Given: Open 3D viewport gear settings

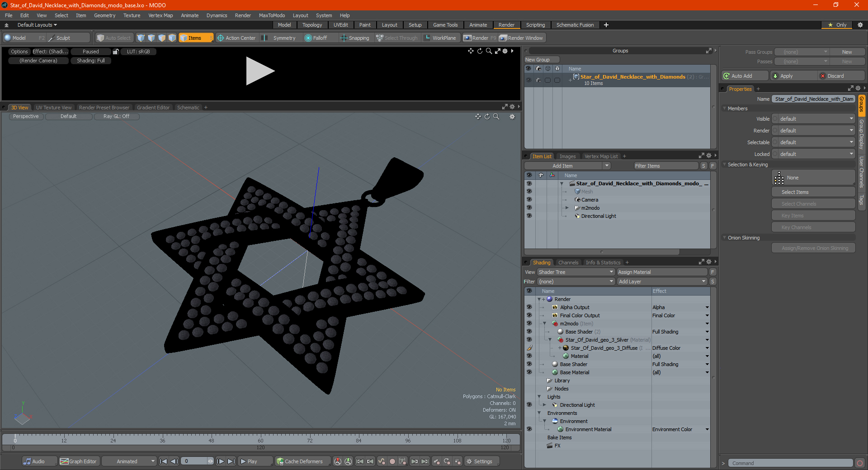Looking at the screenshot, I should pyautogui.click(x=512, y=117).
